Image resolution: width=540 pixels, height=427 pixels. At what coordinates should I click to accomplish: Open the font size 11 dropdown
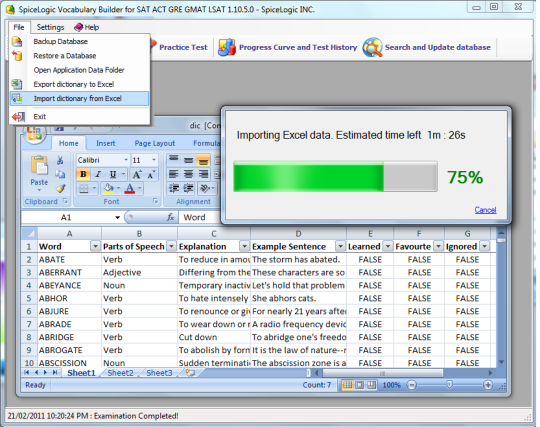click(154, 160)
